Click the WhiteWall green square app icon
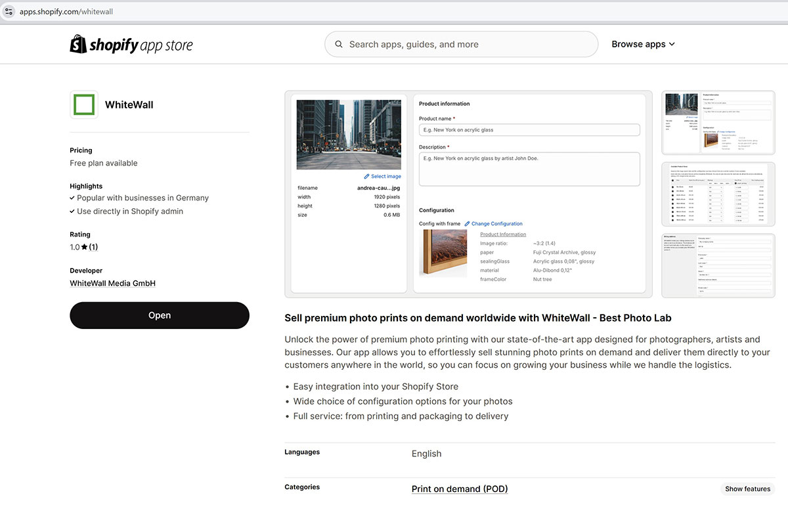 (x=84, y=104)
